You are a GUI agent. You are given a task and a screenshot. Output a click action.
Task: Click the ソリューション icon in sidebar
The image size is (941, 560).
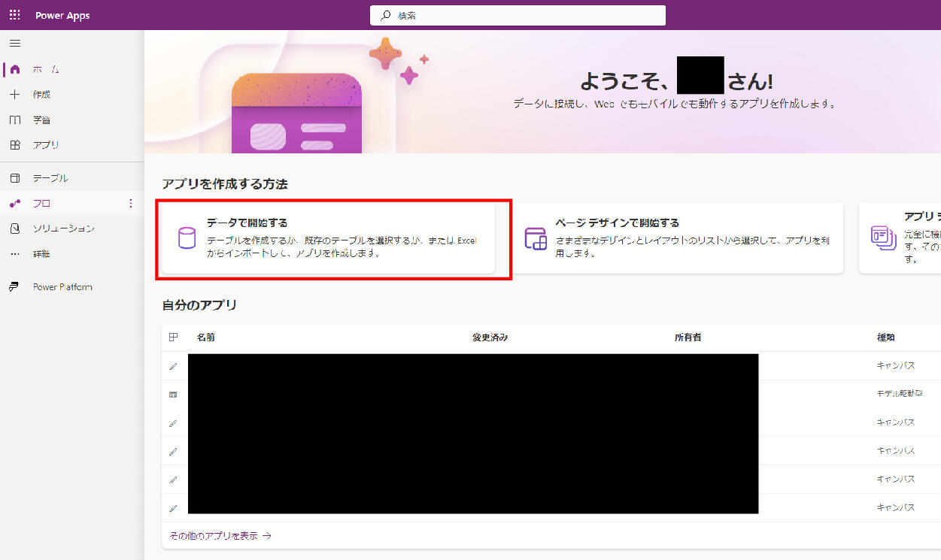coord(15,229)
